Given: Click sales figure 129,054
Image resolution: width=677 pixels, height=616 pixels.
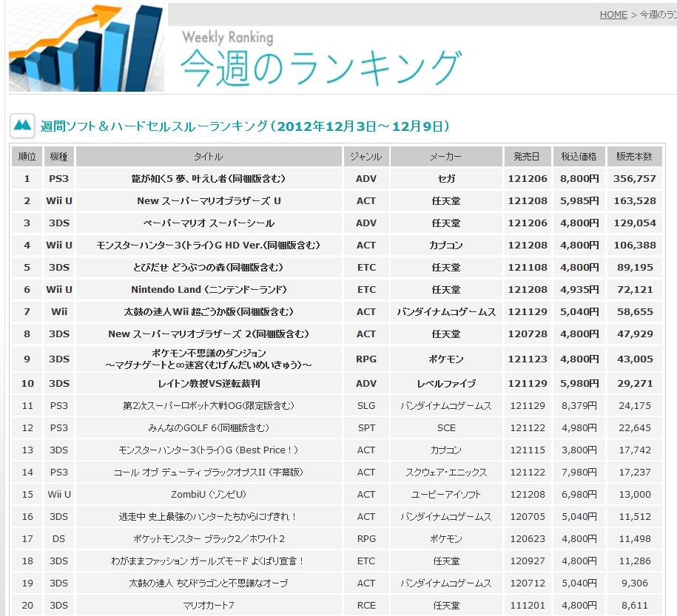Looking at the screenshot, I should (x=635, y=223).
